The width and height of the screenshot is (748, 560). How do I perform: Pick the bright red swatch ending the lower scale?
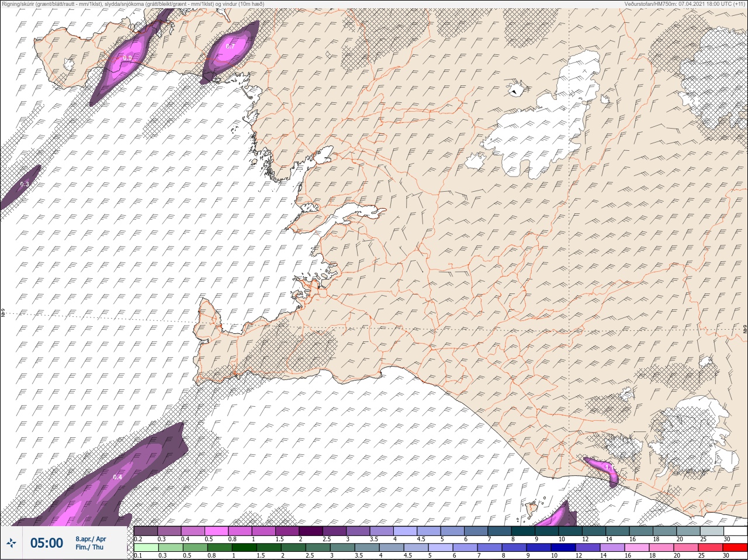pyautogui.click(x=735, y=548)
